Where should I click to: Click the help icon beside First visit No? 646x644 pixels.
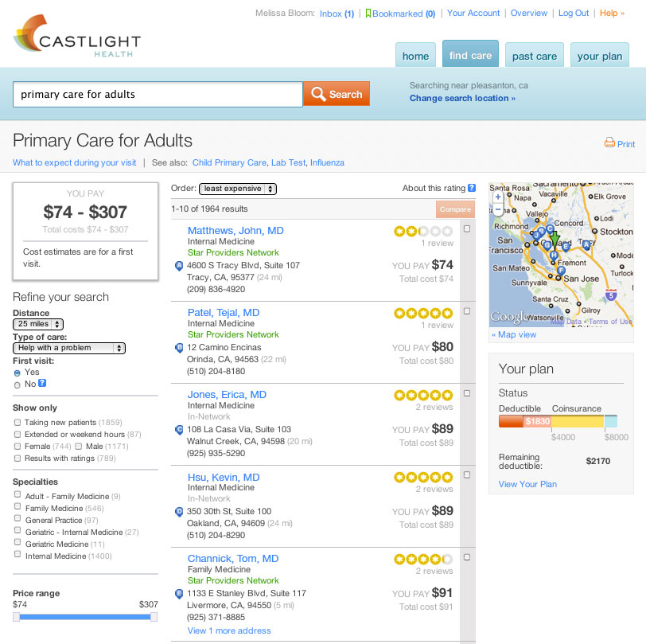[x=42, y=384]
